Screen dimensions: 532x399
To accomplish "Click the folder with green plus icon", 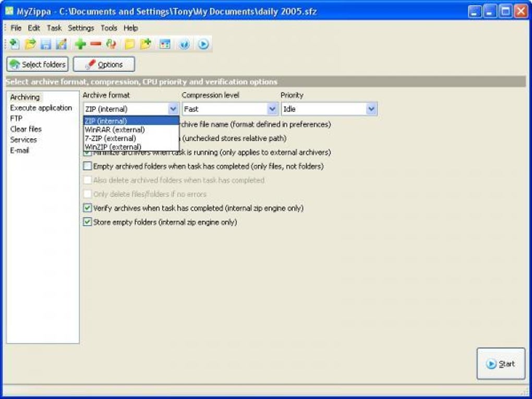I will click(146, 44).
